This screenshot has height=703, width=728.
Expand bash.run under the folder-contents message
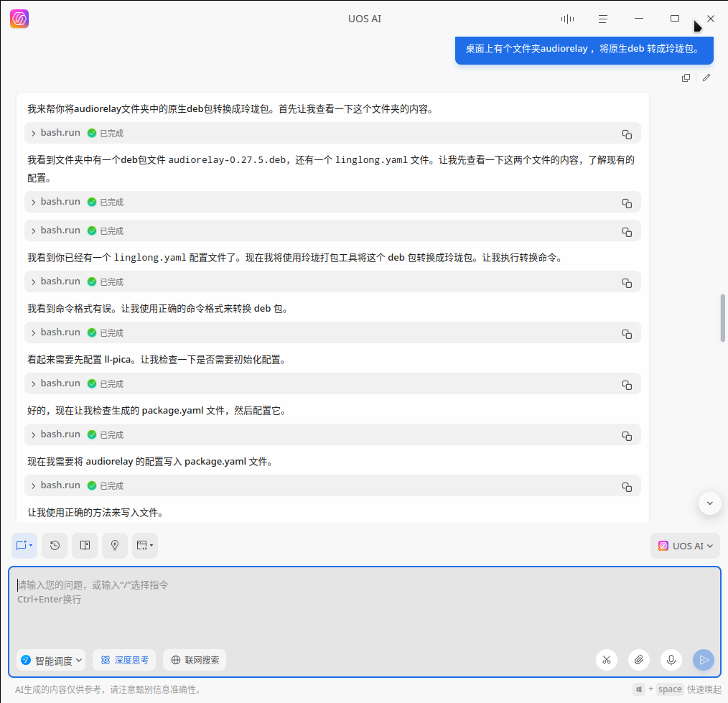(34, 134)
